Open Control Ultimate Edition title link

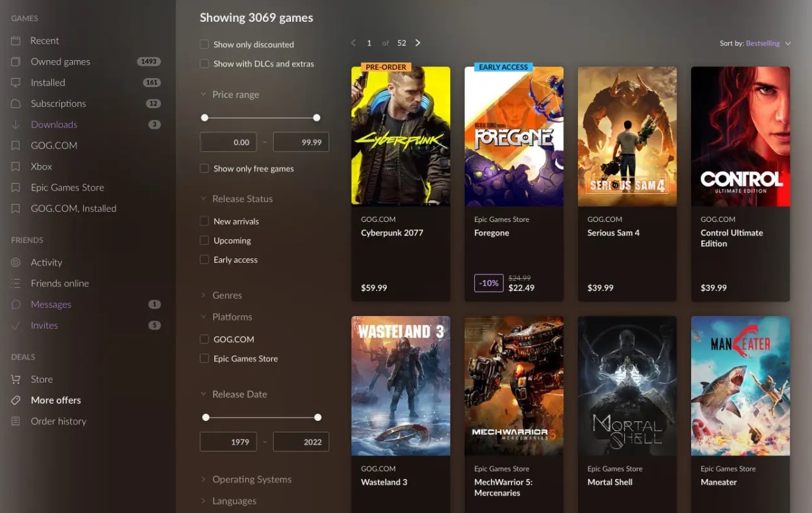pyautogui.click(x=732, y=238)
